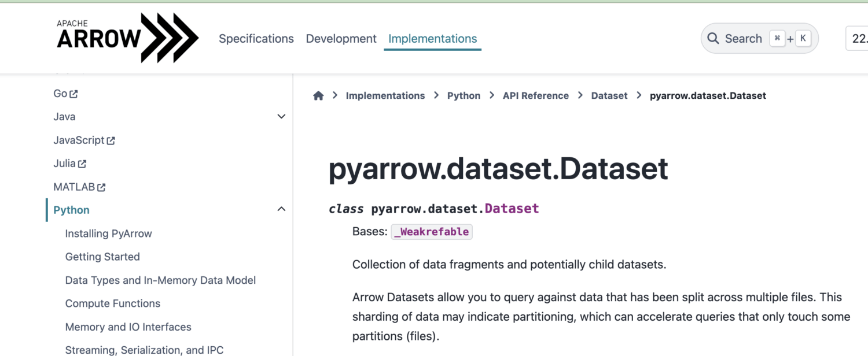
Task: Open Java in the sidebar
Action: (x=64, y=117)
